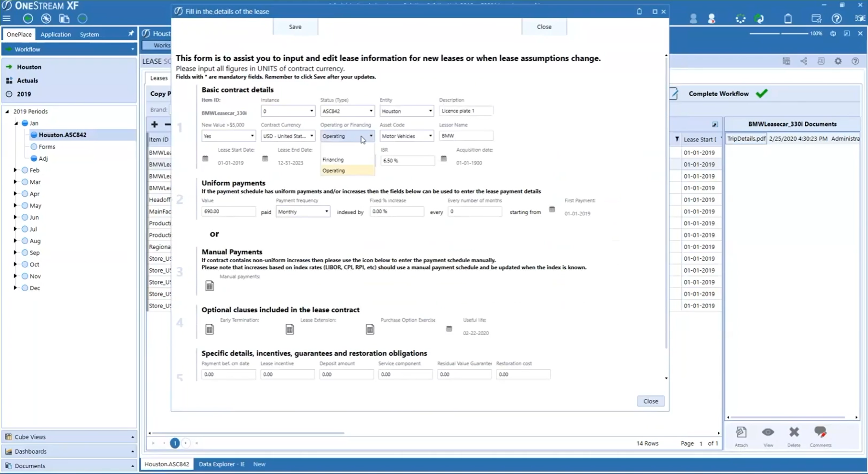This screenshot has width=868, height=474.
Task: Open the Lease Extension clause icon
Action: coord(290,329)
